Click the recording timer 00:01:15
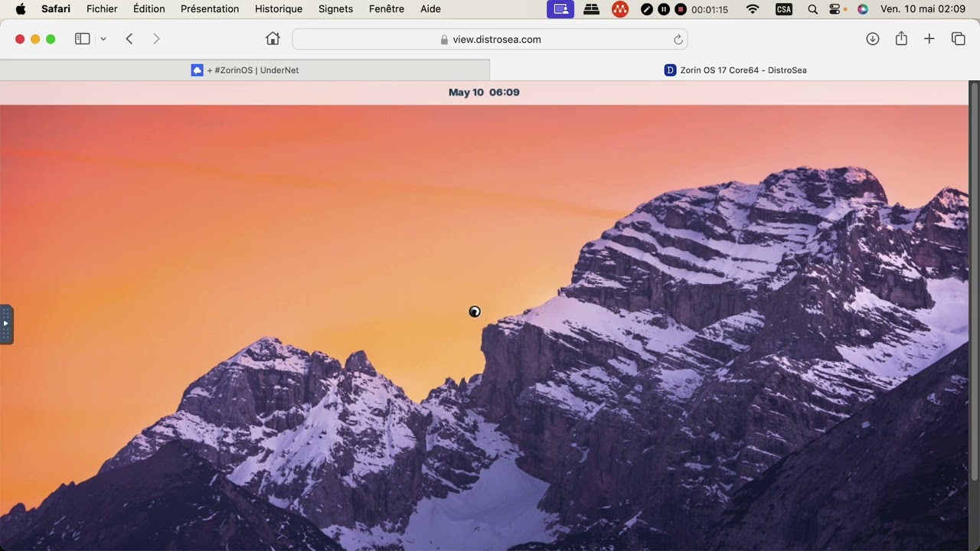The image size is (980, 551). 710,10
